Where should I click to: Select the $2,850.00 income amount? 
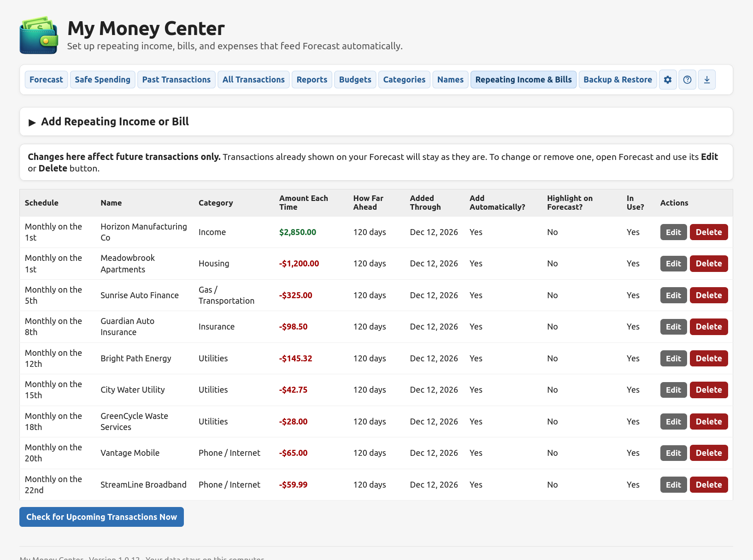pyautogui.click(x=298, y=232)
